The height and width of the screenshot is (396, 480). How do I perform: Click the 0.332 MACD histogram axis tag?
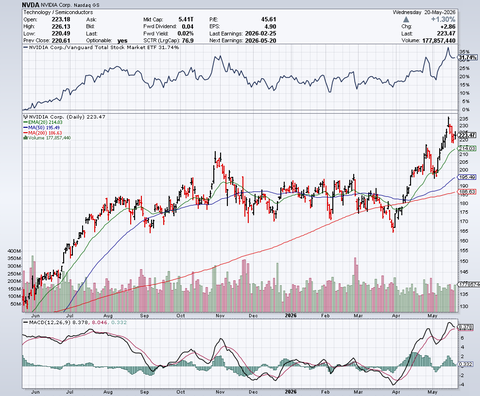click(x=466, y=364)
